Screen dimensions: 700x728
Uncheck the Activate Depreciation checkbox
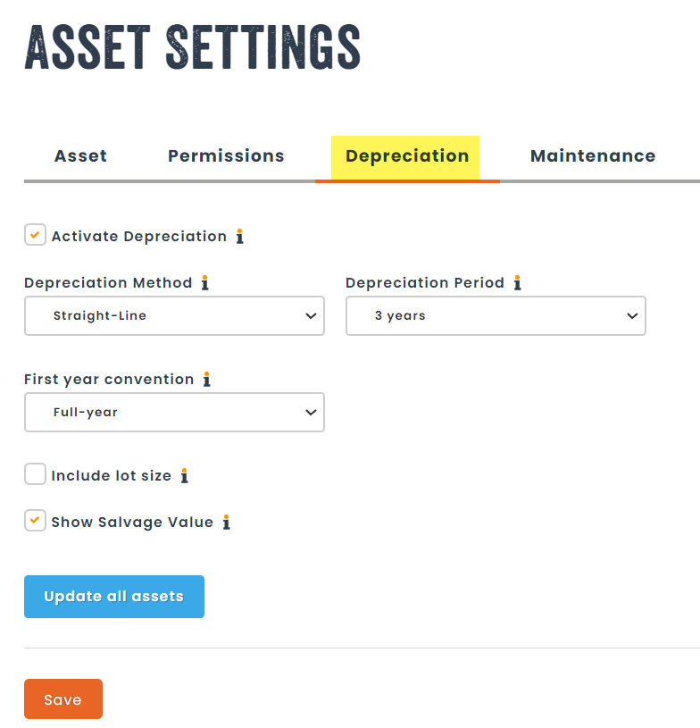35,236
